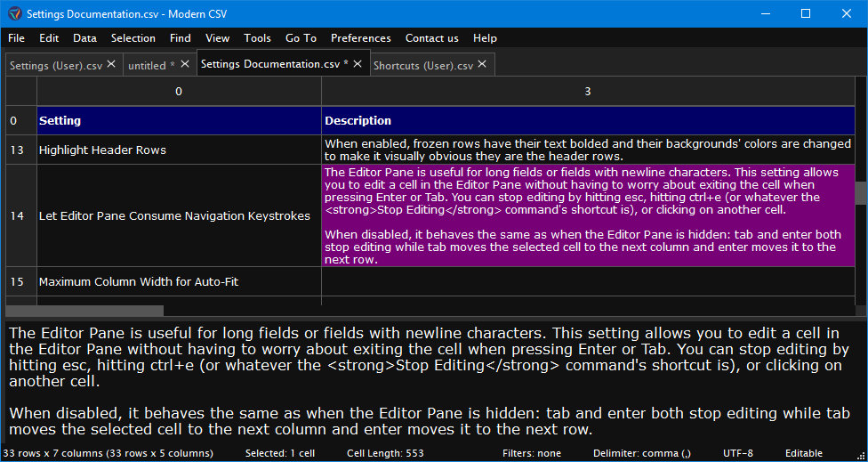Viewport: 868px width, 462px height.
Task: Click the UTF-8 encoding status entry
Action: click(x=738, y=453)
